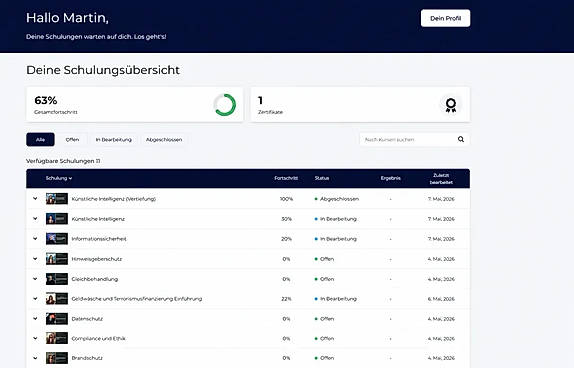Click the 22% progress value

286,299
